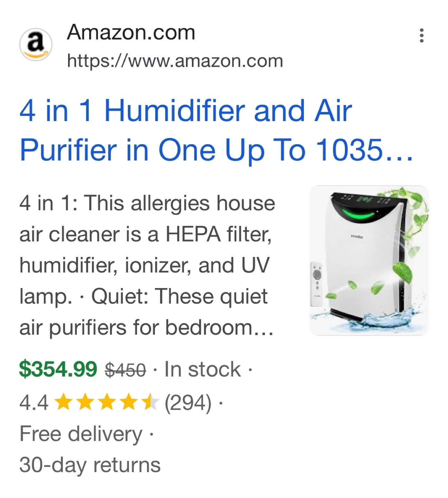This screenshot has height=498, width=448.
Task: Open the three-dot more options menu
Action: pos(421,36)
